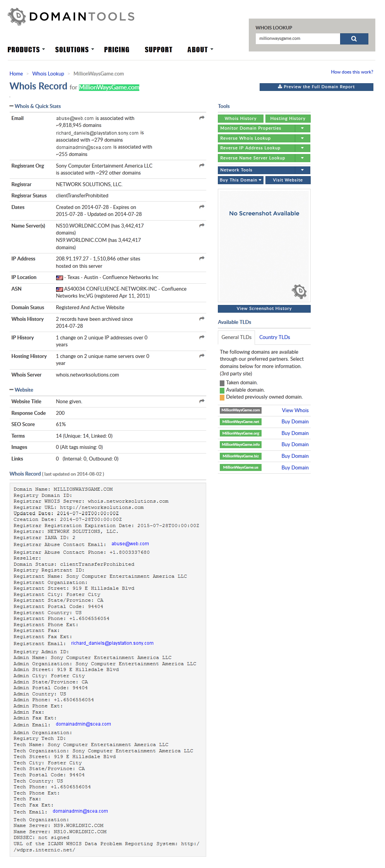This screenshot has height=868, width=385.
Task: Expand the Monitor Domain Properties dropdown arrow
Action: [302, 128]
